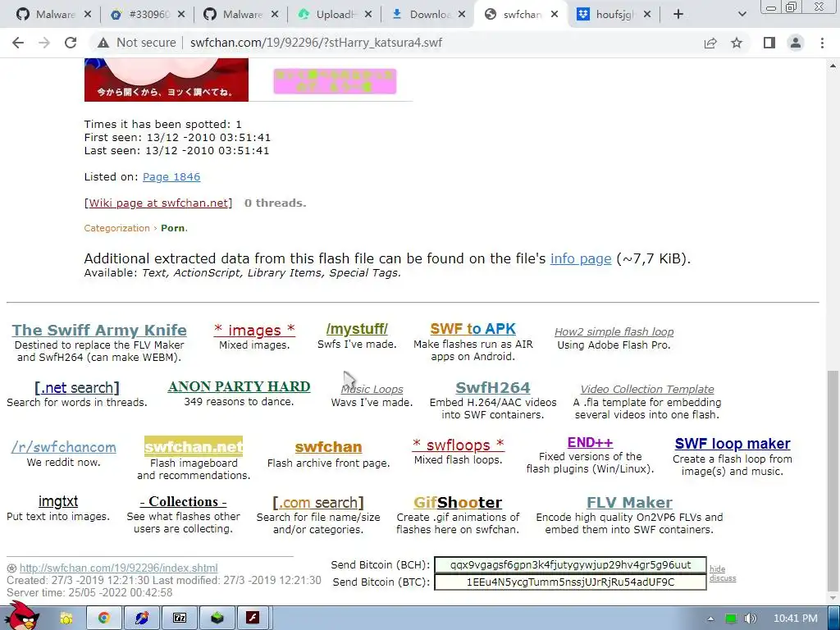
Task: Open the /r/swfchancom link
Action: [x=64, y=447]
